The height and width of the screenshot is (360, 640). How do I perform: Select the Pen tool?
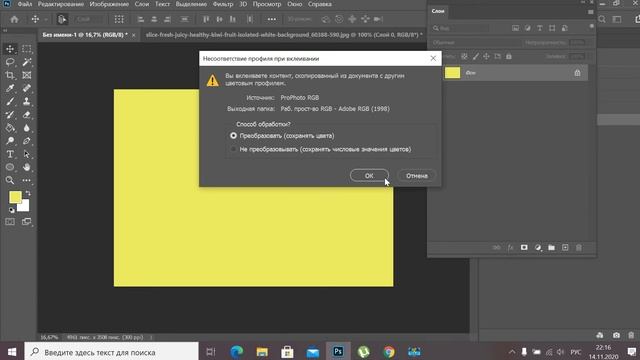(x=27, y=141)
